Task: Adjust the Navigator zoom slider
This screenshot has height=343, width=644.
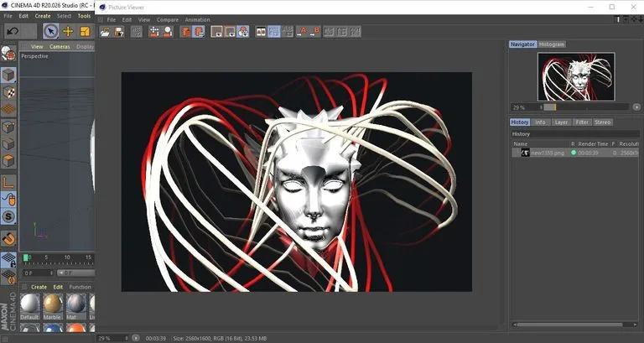Action: click(585, 107)
